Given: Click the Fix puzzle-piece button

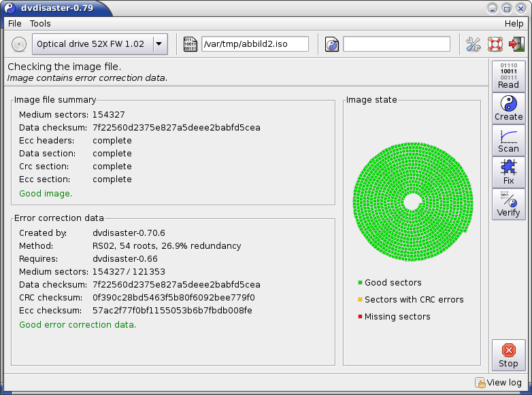Looking at the screenshot, I should [508, 172].
